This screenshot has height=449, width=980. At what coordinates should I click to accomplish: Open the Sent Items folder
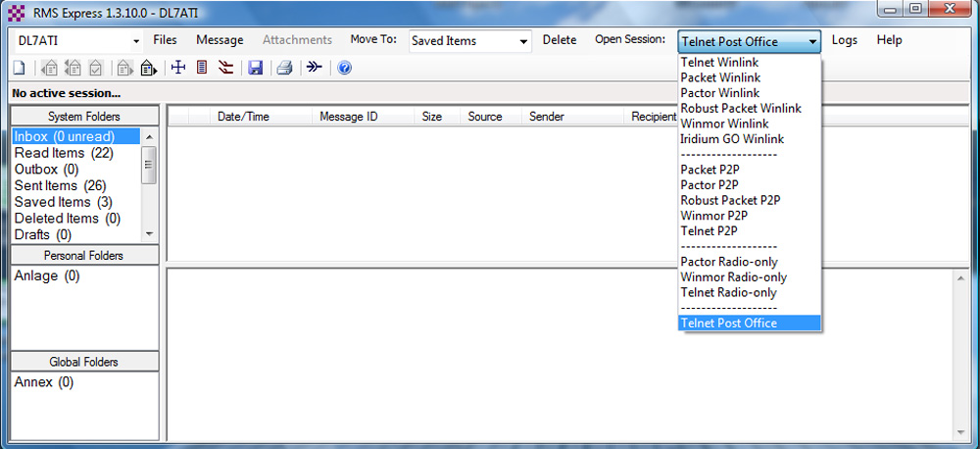coord(60,185)
